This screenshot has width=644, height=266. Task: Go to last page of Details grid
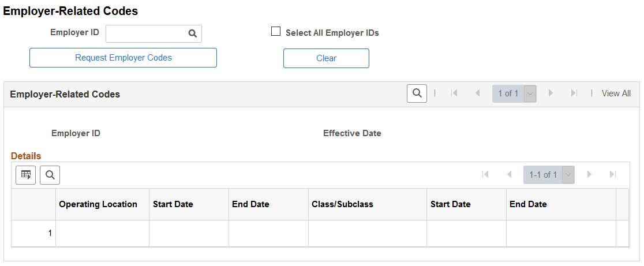coord(613,174)
